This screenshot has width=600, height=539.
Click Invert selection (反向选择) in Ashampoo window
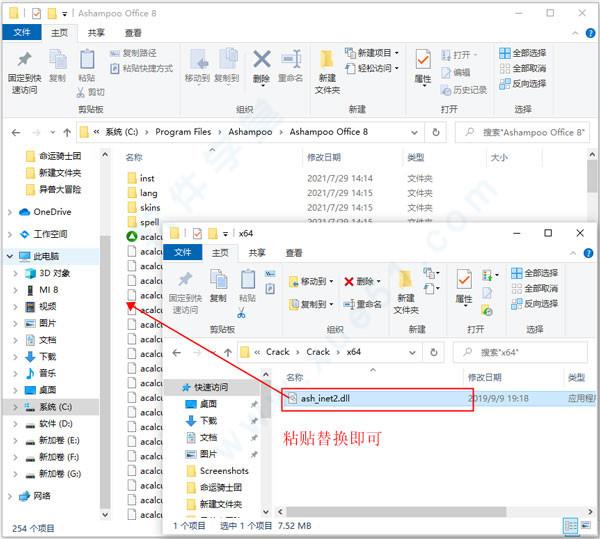(523, 83)
